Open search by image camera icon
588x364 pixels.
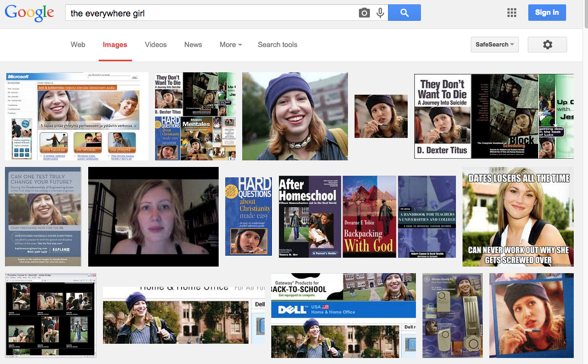point(364,13)
